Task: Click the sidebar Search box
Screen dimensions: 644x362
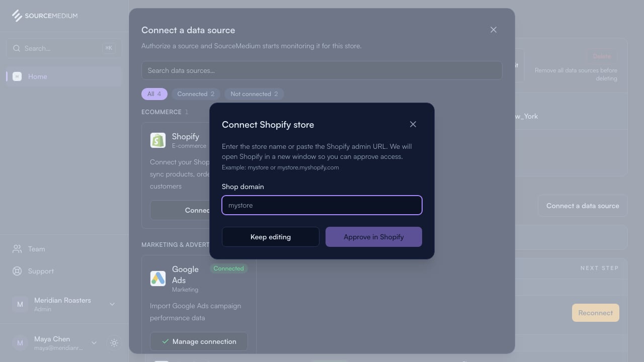Action: coord(64,48)
